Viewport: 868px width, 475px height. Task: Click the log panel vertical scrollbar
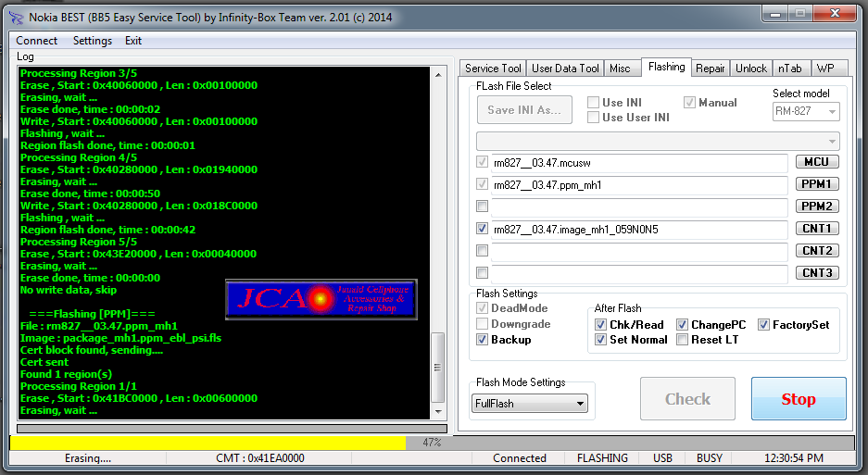click(438, 241)
